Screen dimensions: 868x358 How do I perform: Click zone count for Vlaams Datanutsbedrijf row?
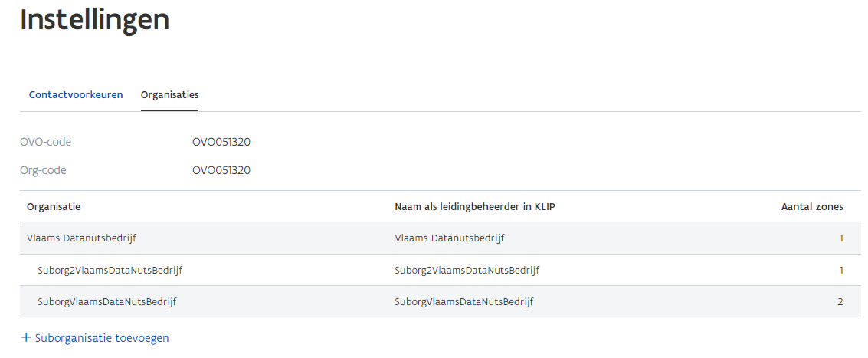pyautogui.click(x=840, y=238)
